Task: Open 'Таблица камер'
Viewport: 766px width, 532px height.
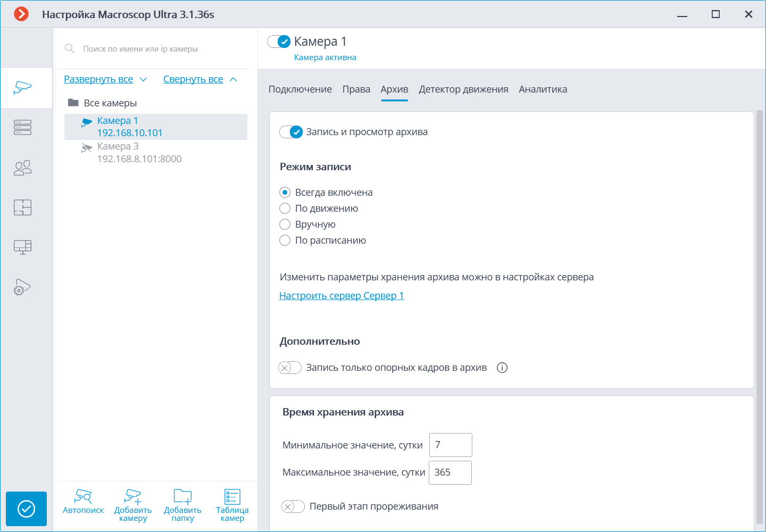Action: tap(232, 505)
